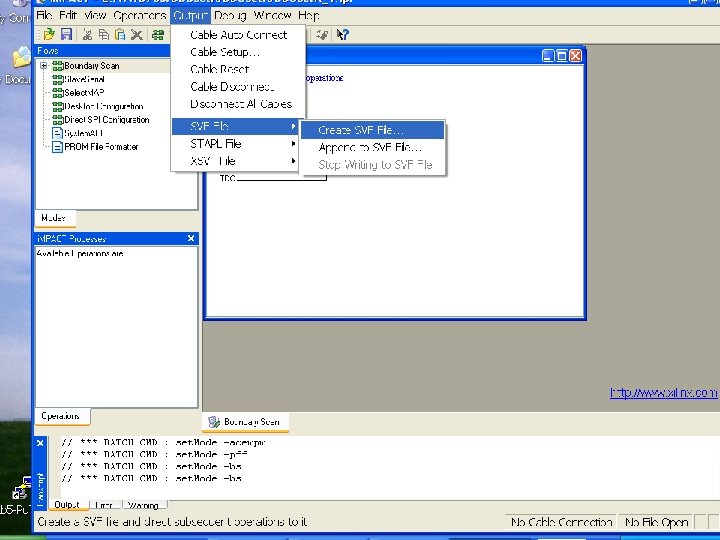Screen dimensions: 720x540
Task: Maximize the inner Boundary Scan window
Action: coord(562,56)
